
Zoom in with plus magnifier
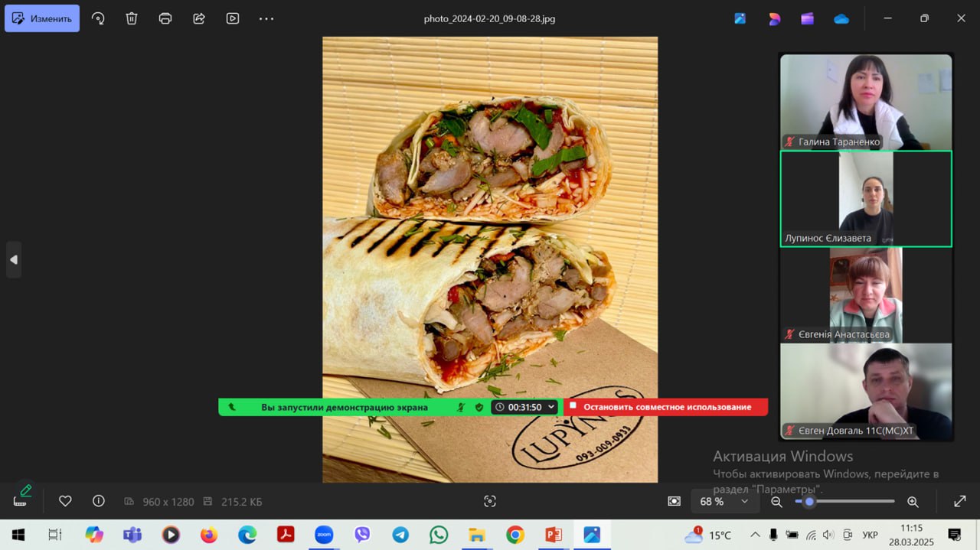[913, 501]
